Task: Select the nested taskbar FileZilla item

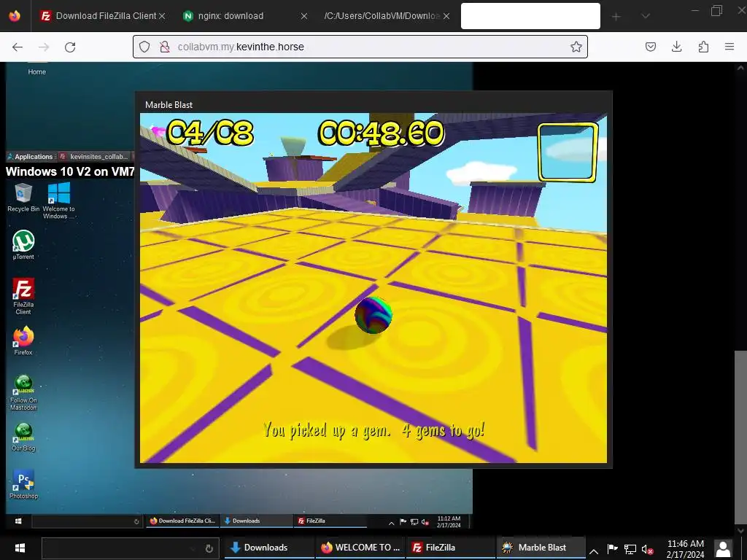Action: (x=330, y=521)
